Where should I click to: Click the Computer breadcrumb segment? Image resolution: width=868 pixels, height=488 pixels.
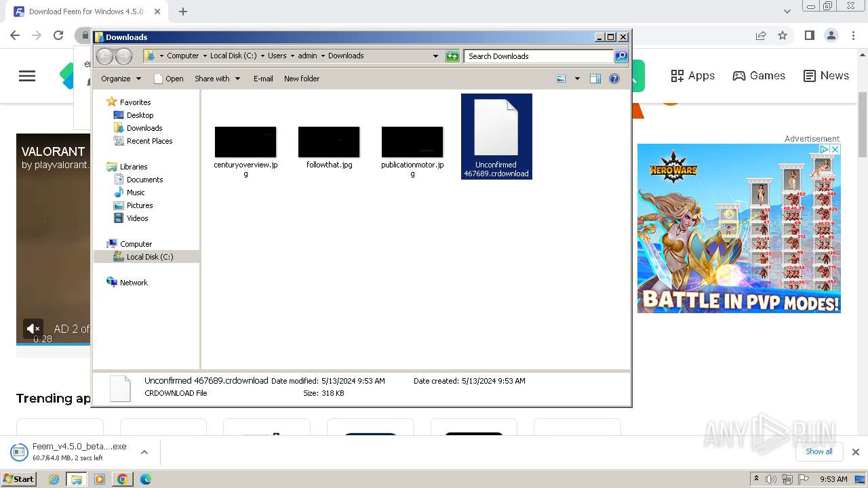tap(183, 56)
